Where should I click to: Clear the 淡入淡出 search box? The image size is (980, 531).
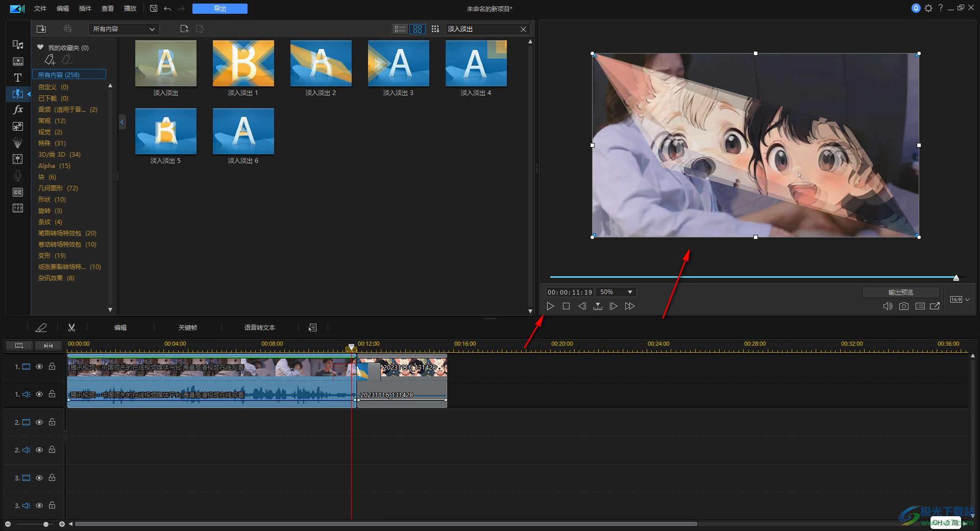[x=523, y=29]
